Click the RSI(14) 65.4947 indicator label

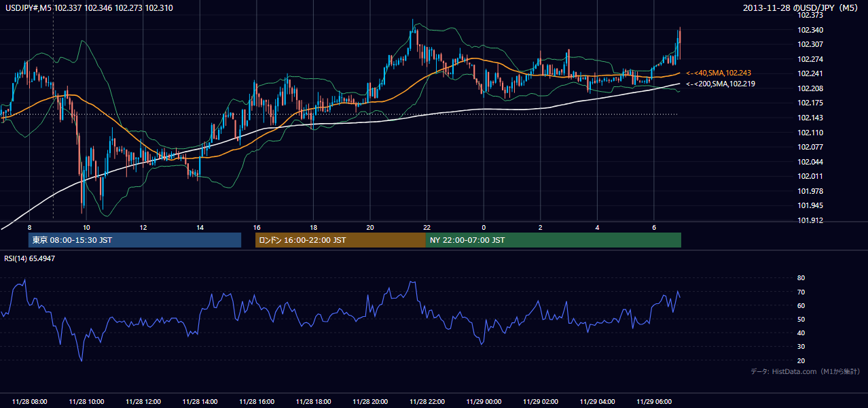tap(30, 258)
